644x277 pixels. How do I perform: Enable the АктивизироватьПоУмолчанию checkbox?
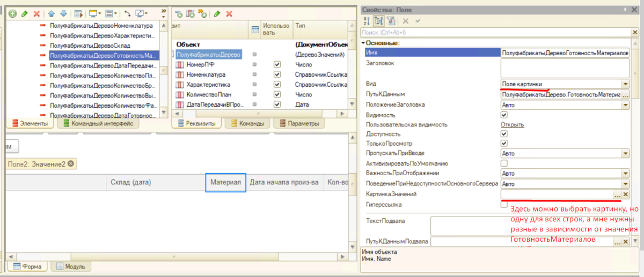[x=504, y=163]
